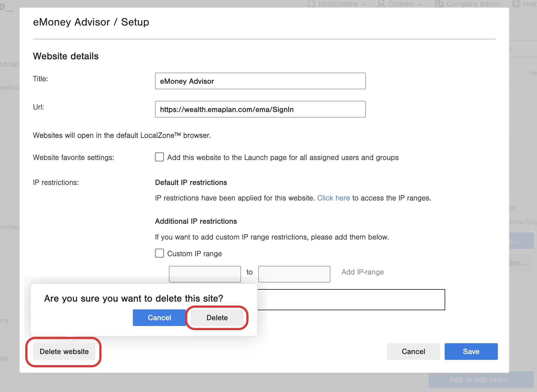Click the Notifications bell icon
537x392 pixels.
[311, 4]
